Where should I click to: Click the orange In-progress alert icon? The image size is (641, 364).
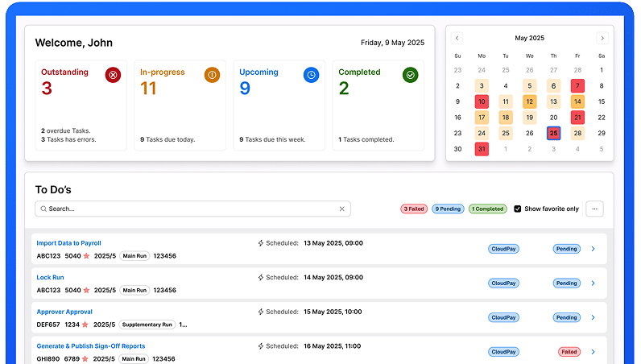[x=212, y=75]
